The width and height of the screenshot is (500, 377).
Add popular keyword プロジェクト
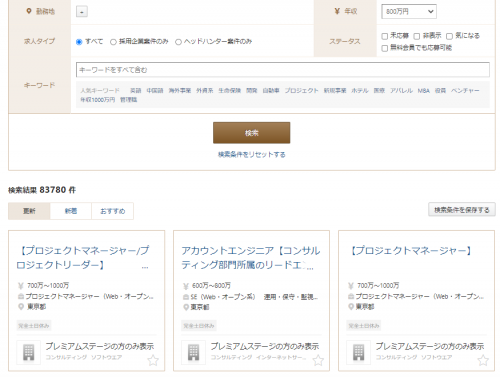point(301,91)
